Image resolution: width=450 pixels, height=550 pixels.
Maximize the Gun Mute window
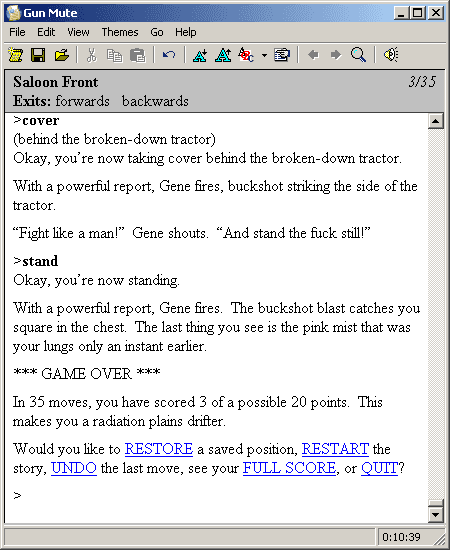click(418, 13)
